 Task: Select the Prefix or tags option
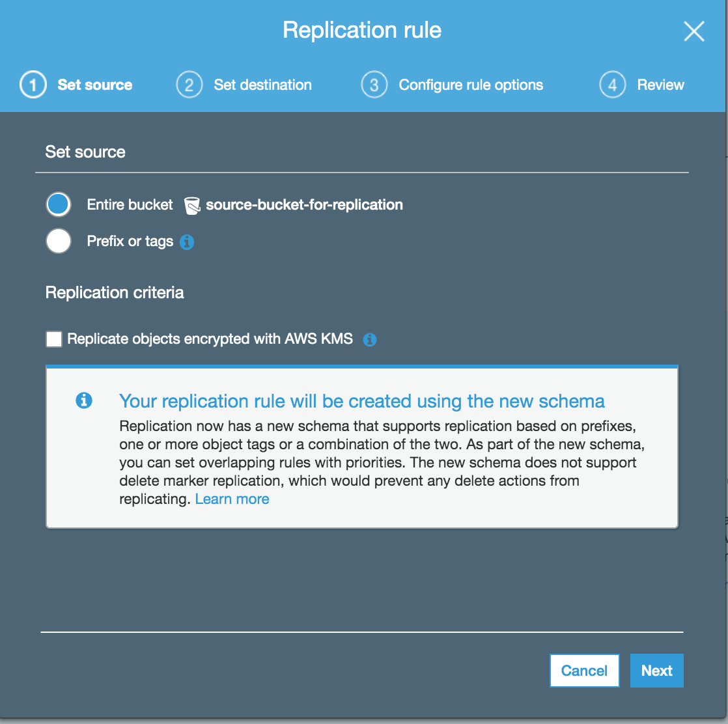coord(58,241)
